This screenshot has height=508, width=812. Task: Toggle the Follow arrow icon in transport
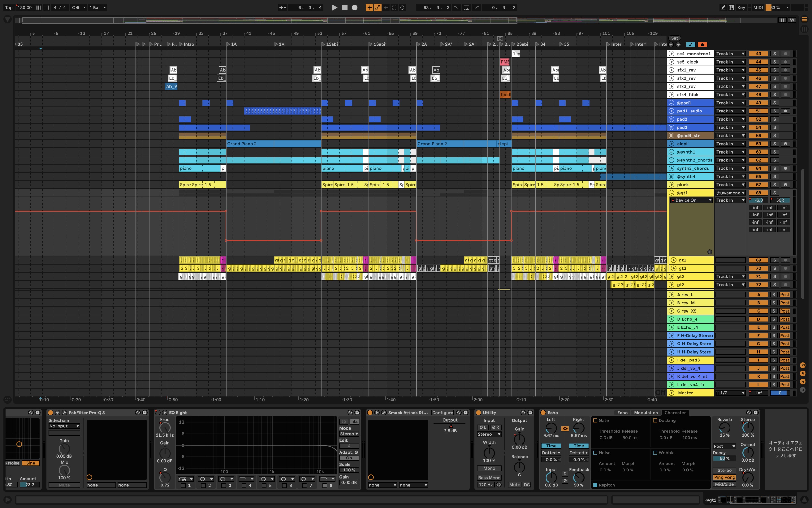tap(283, 7)
